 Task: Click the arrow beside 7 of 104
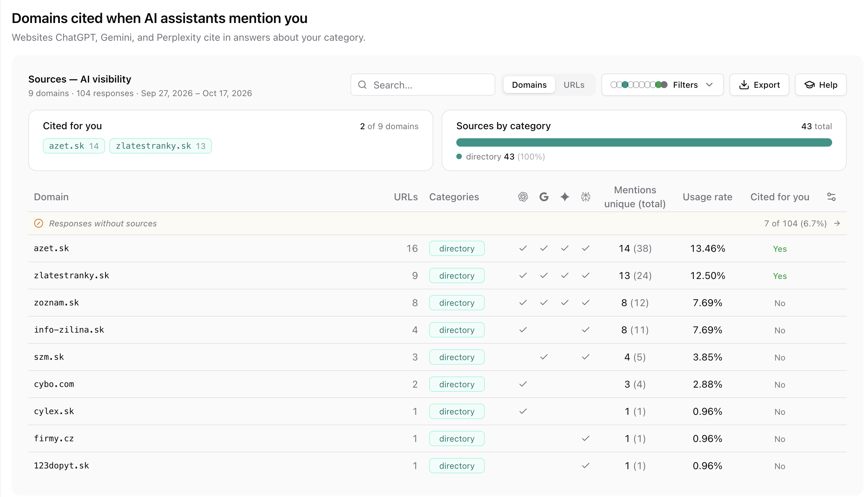click(837, 223)
